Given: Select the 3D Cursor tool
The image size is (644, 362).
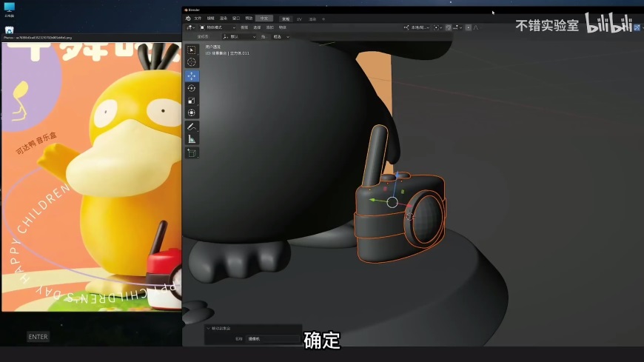Looking at the screenshot, I should (192, 62).
